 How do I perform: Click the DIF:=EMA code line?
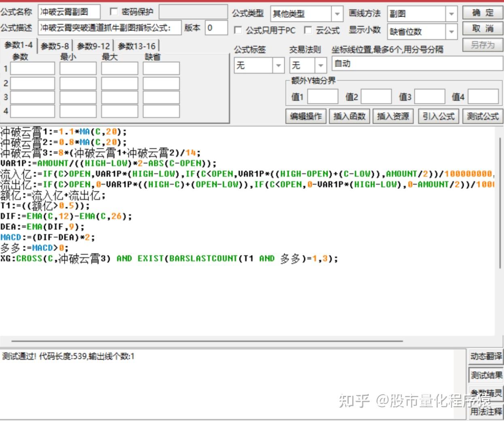click(66, 216)
